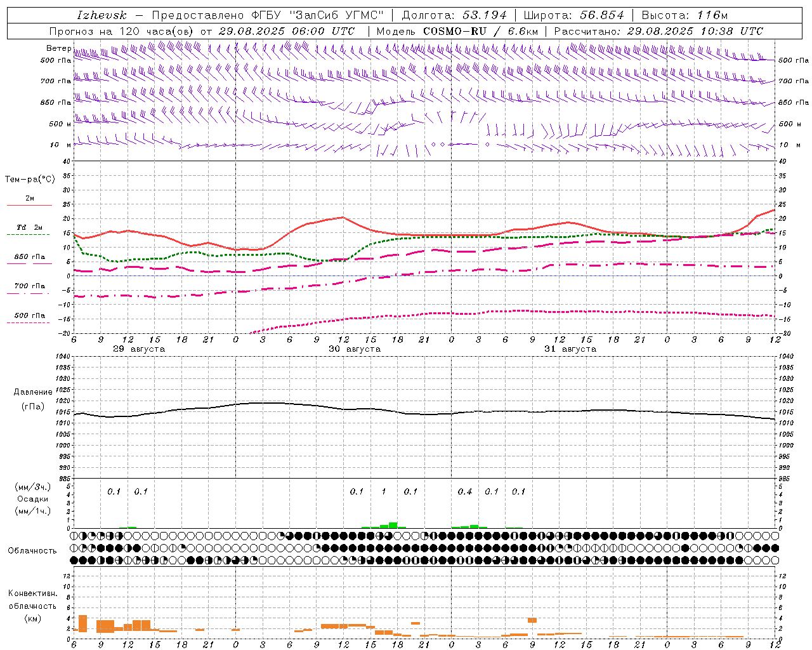This screenshot has height=650, width=812.
Task: Click the latitude value Широта: 56.854
Action: pos(574,15)
